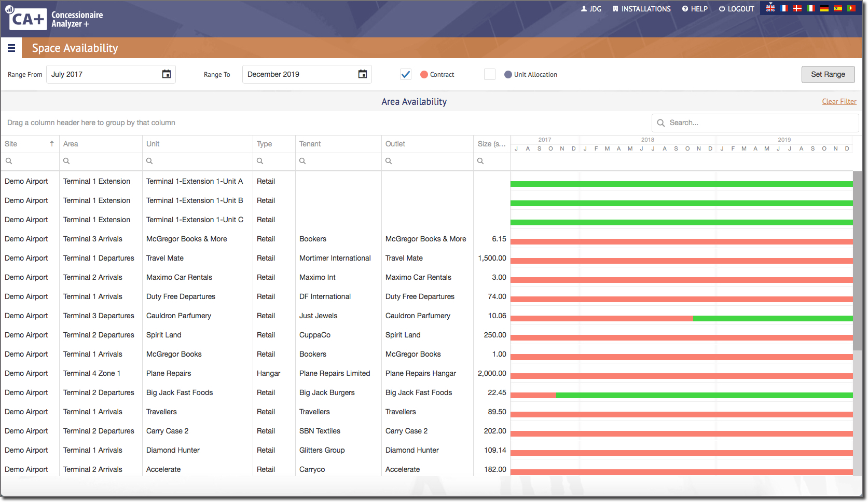Uncheck the Contract checkbox

[405, 74]
